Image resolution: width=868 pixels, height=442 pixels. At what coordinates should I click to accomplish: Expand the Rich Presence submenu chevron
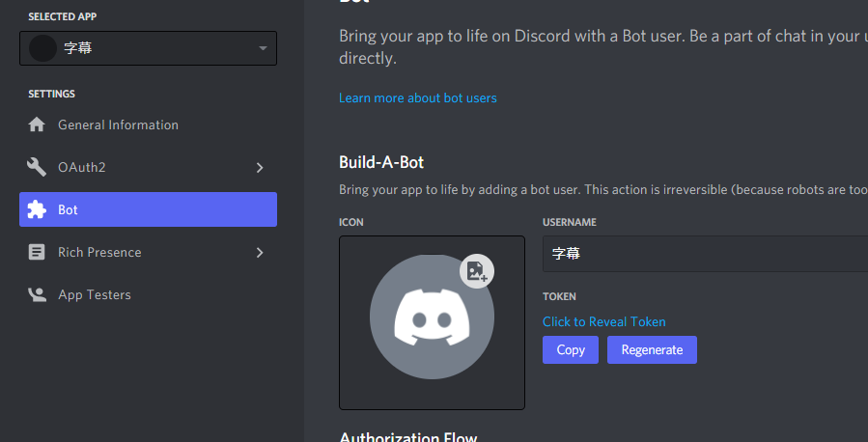tap(260, 253)
